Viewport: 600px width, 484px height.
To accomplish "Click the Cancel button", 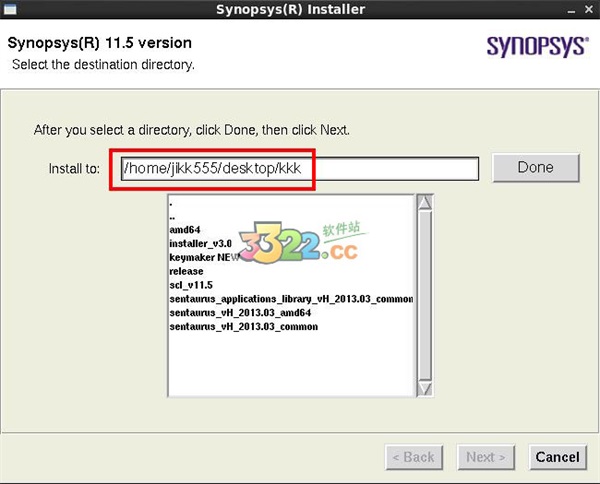I will point(558,457).
